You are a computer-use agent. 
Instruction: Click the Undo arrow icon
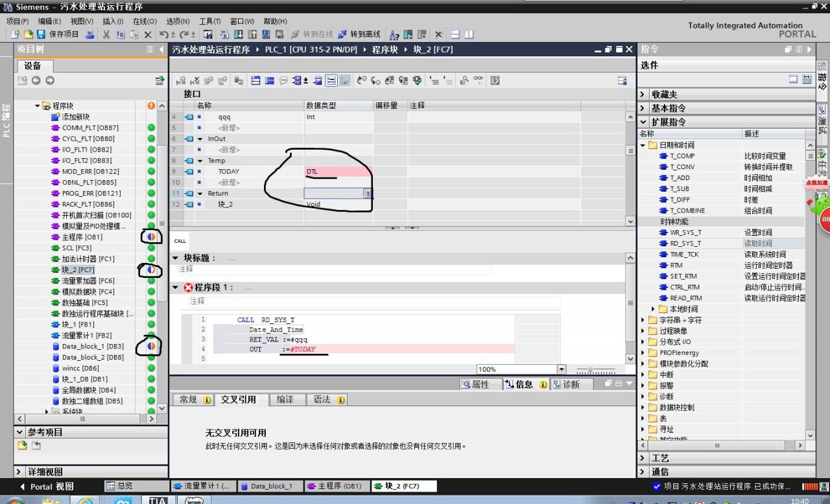pos(165,34)
